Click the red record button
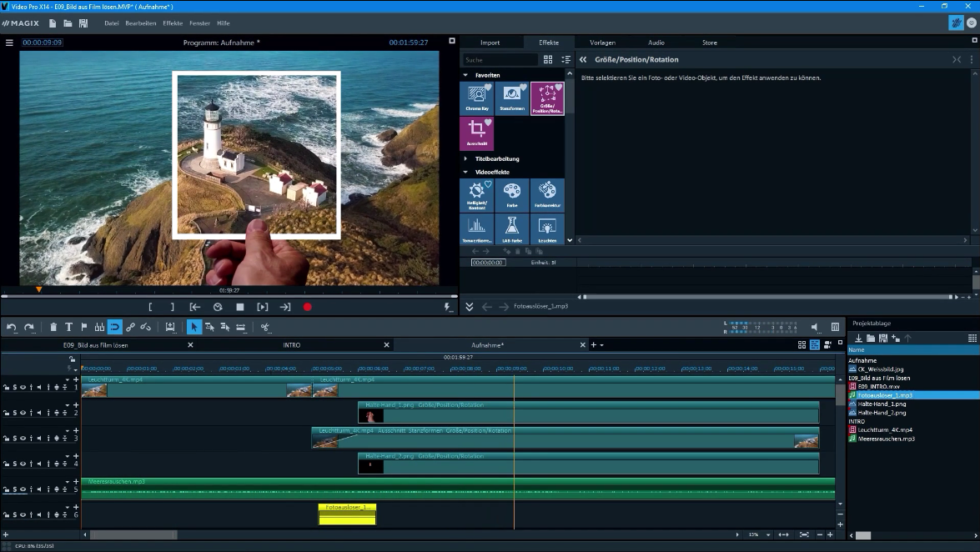The image size is (980, 552). 308,307
